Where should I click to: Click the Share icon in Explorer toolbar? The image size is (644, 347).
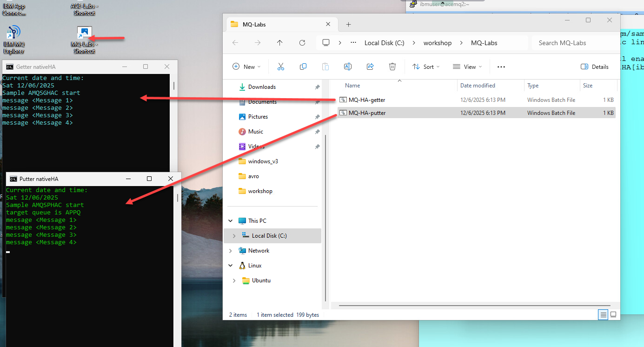370,67
